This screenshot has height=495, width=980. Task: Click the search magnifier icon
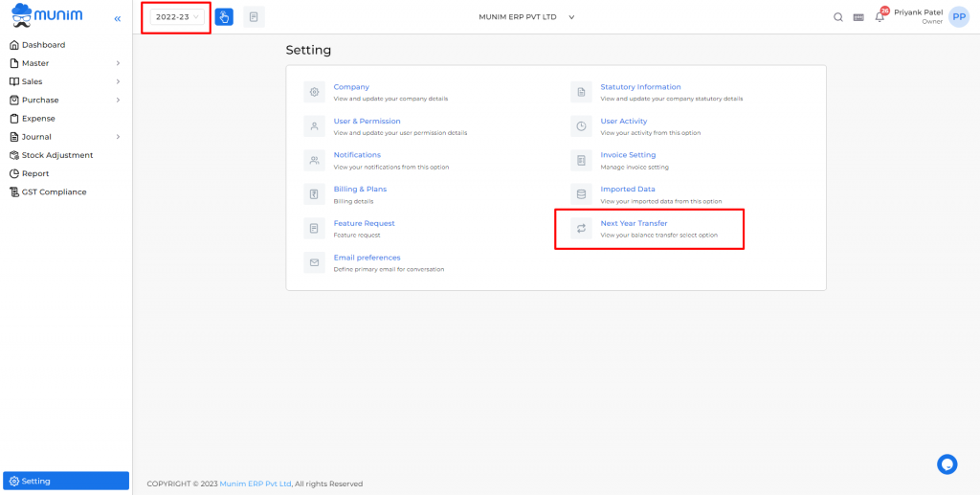pos(838,17)
